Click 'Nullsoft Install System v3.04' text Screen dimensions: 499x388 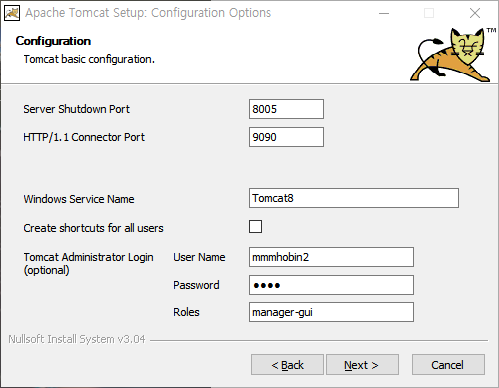point(77,339)
